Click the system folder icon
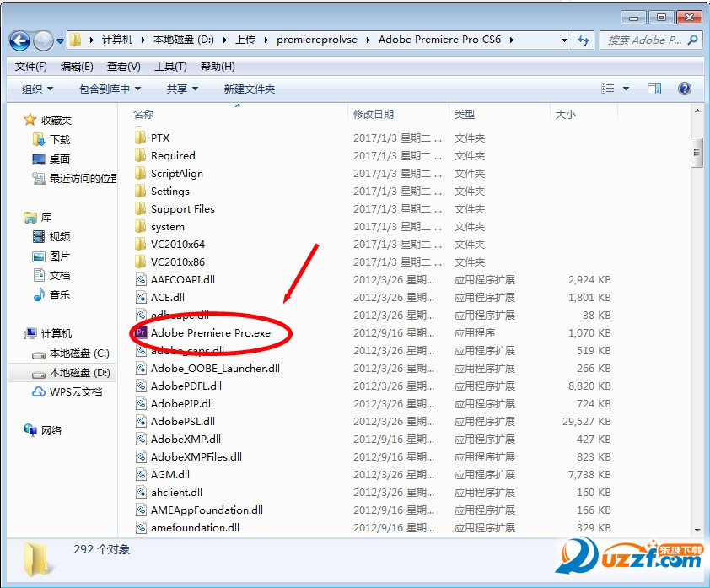Viewport: 710px width, 588px height. (140, 226)
